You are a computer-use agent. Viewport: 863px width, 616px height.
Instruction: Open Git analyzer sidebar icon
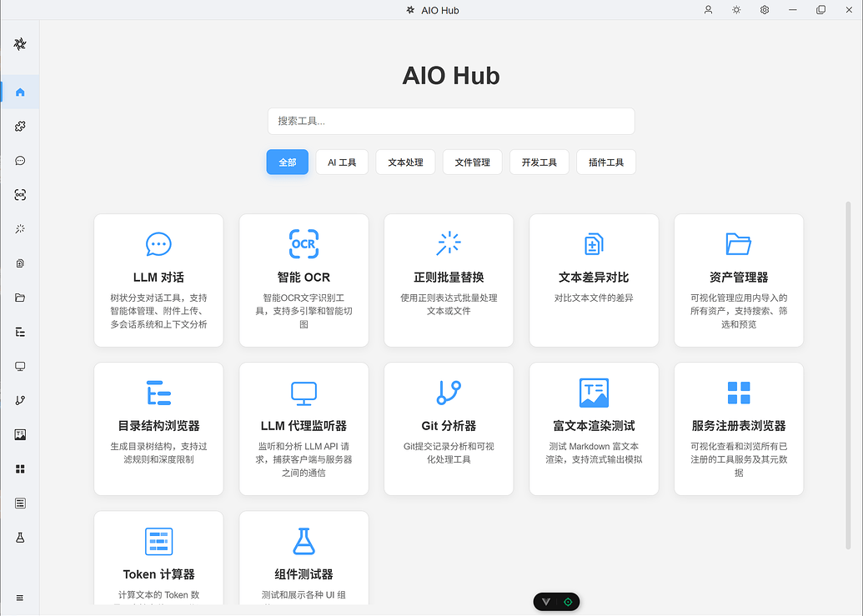point(20,400)
